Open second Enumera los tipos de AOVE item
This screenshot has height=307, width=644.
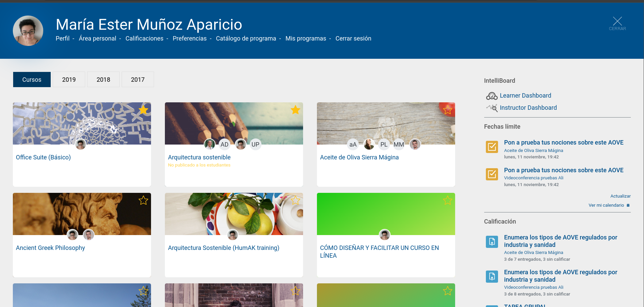[561, 276]
